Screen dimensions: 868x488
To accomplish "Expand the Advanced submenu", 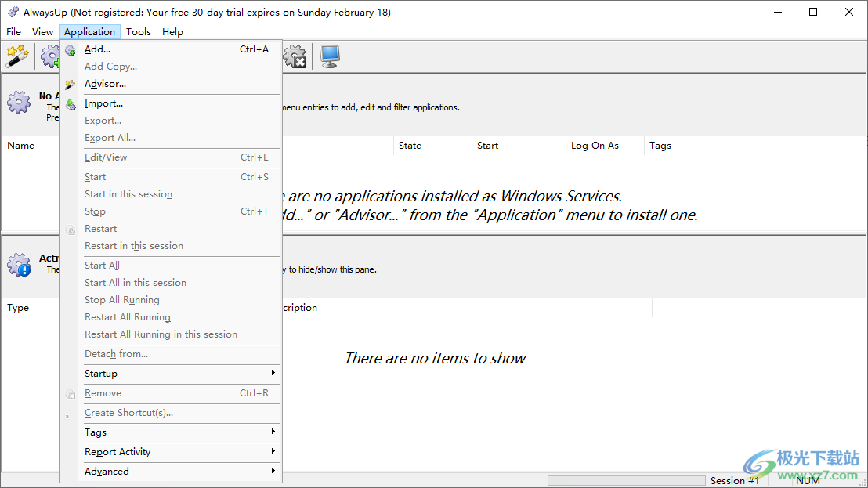I will [x=171, y=472].
